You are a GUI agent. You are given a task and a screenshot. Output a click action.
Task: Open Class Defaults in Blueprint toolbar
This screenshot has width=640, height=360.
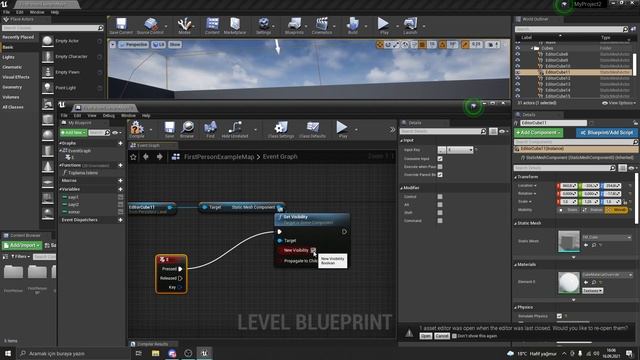pos(313,130)
